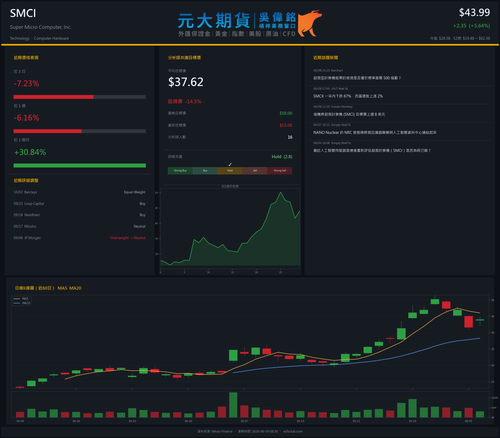Image resolution: width=500 pixels, height=438 pixels.
Task: Click the $37.62 average target price
Action: click(x=186, y=82)
